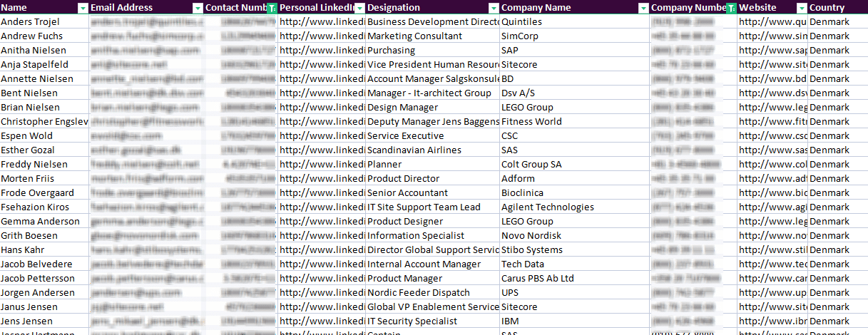Select the cell Frode Overgaard
Image resolution: width=868 pixels, height=335 pixels.
tap(45, 193)
